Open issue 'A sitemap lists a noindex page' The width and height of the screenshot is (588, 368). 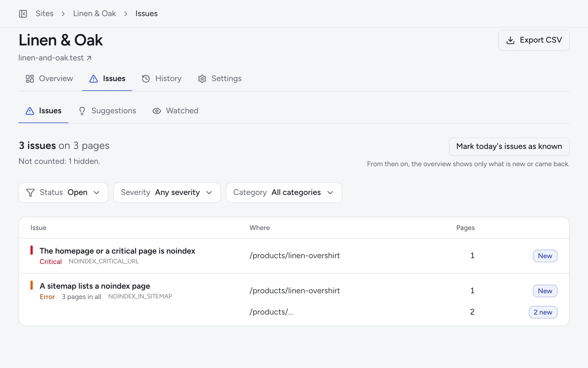[95, 286]
